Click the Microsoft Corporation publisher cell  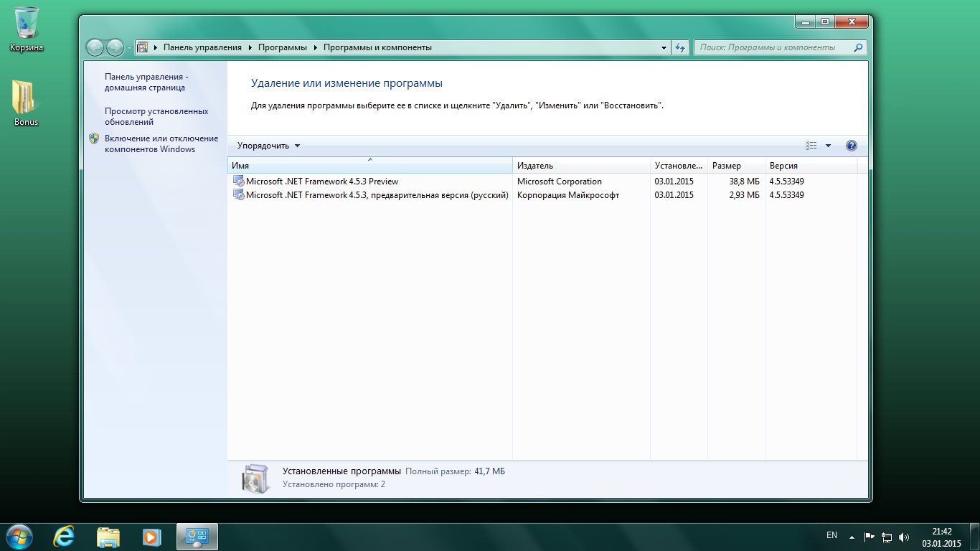point(560,182)
